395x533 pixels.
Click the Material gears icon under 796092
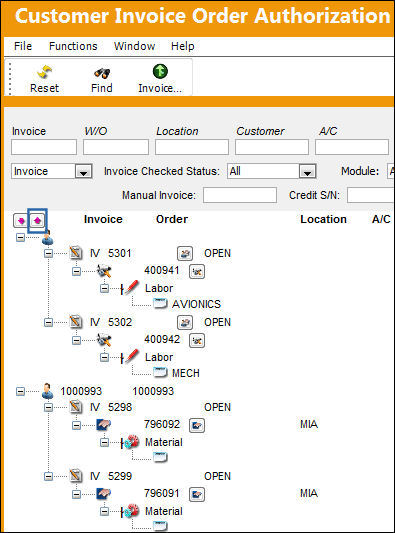pos(132,442)
